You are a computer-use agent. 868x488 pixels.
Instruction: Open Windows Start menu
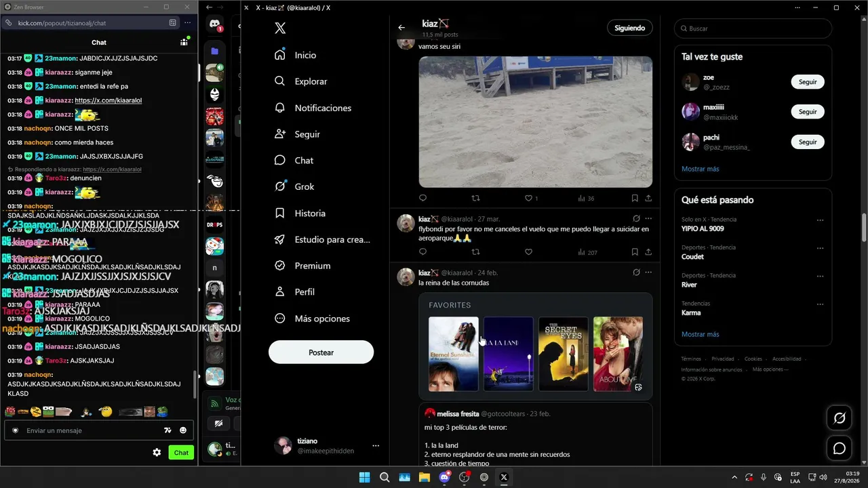364,477
